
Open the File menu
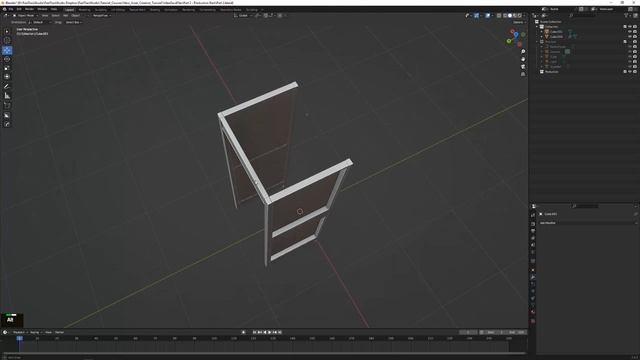[x=11, y=9]
